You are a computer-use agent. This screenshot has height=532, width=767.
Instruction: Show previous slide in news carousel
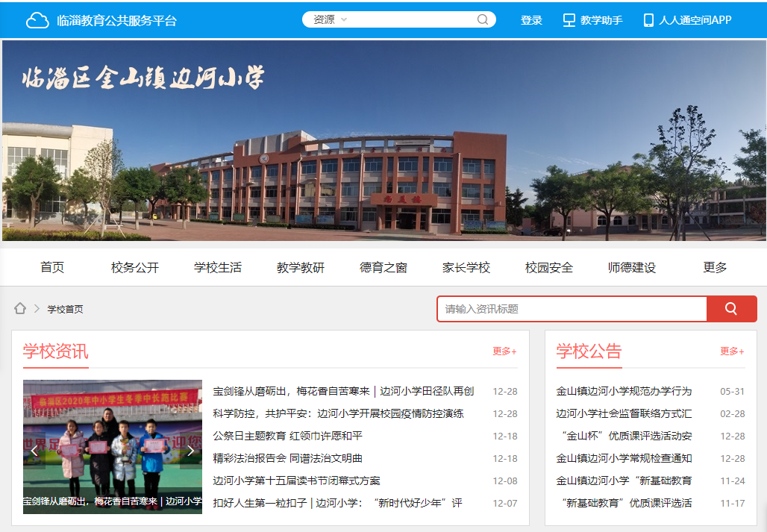click(34, 450)
